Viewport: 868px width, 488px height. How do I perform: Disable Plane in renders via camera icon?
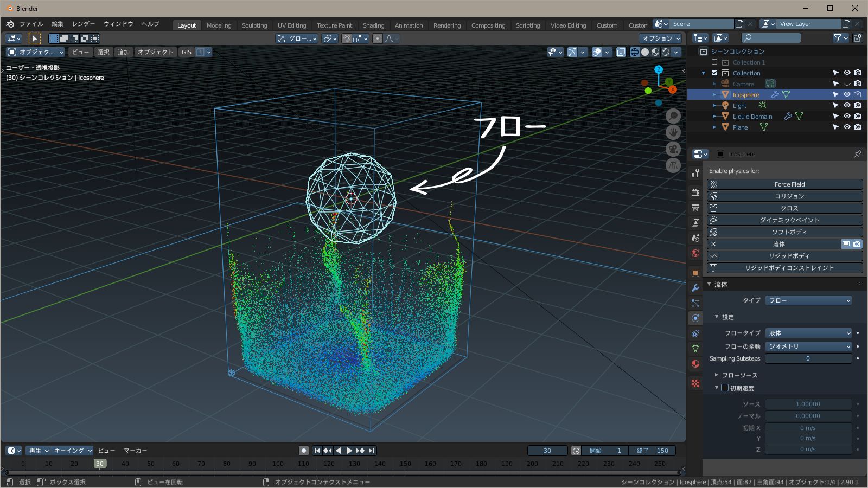pos(857,127)
